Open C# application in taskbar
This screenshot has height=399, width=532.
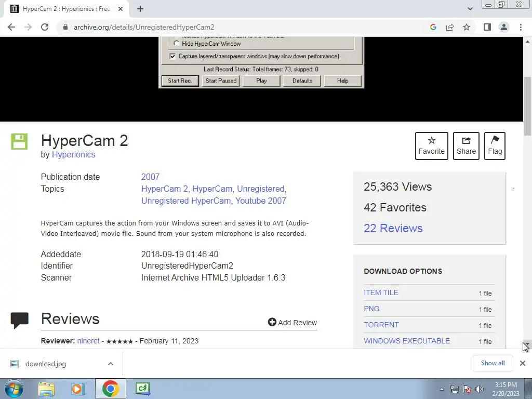point(142,389)
